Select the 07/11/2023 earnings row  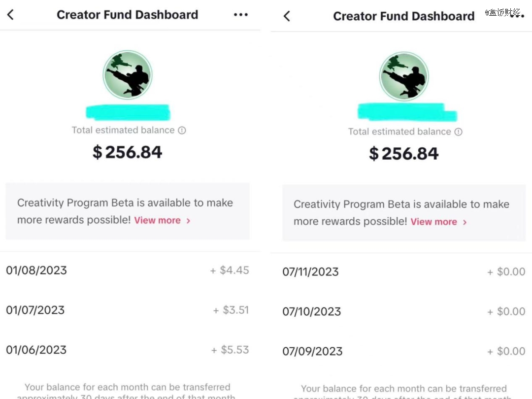[x=404, y=272]
